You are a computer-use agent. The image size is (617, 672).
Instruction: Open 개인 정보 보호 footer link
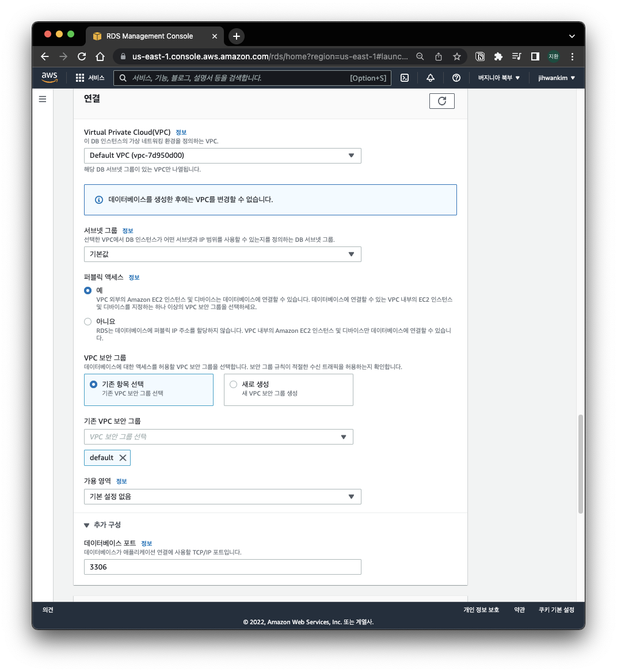point(481,610)
